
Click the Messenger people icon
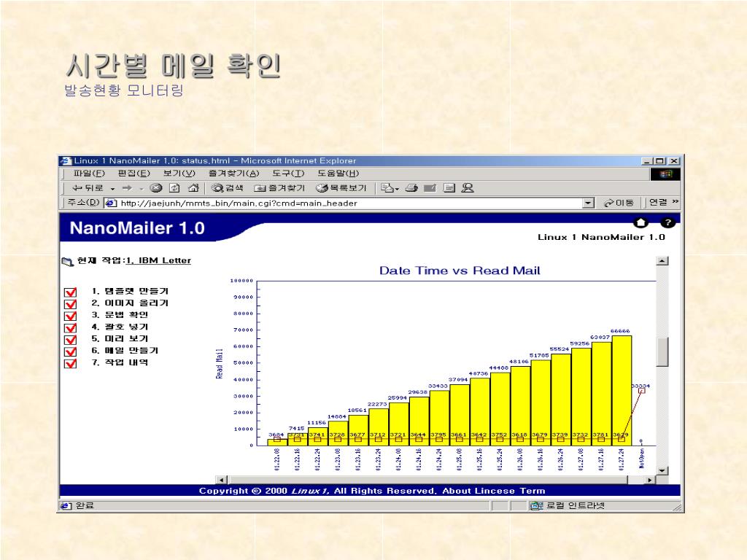[468, 188]
